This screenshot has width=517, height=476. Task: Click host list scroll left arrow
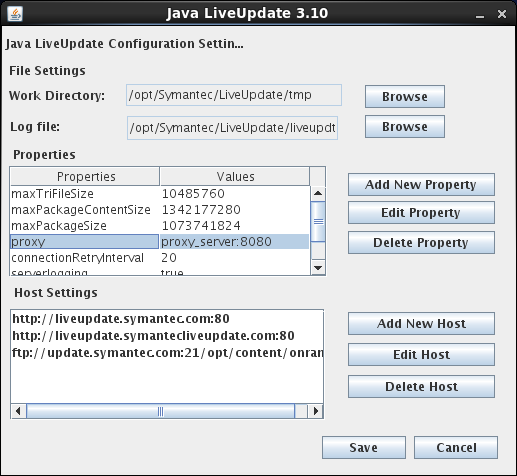[18, 411]
